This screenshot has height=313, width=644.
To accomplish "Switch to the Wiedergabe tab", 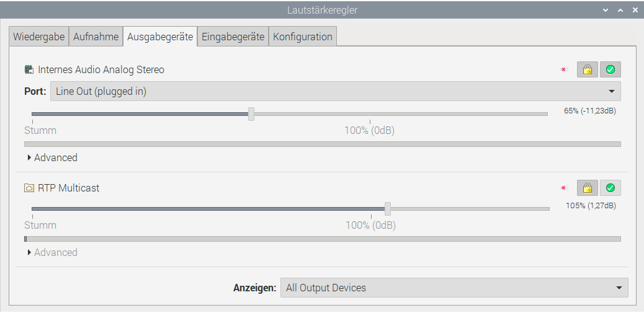I will pos(38,37).
